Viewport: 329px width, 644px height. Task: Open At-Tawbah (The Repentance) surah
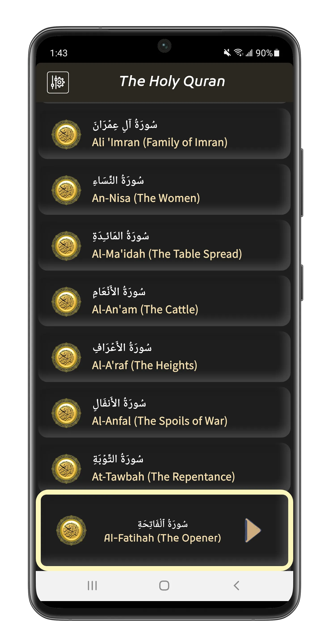(x=164, y=466)
